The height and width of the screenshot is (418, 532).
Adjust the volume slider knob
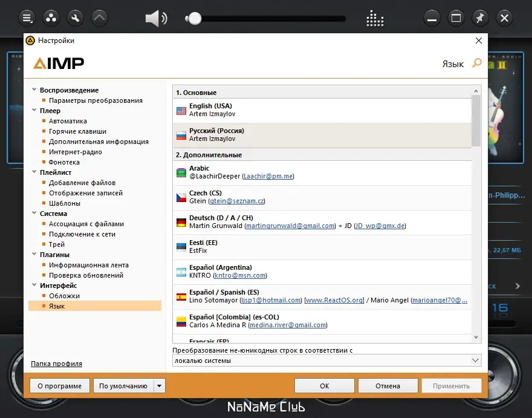pyautogui.click(x=193, y=18)
